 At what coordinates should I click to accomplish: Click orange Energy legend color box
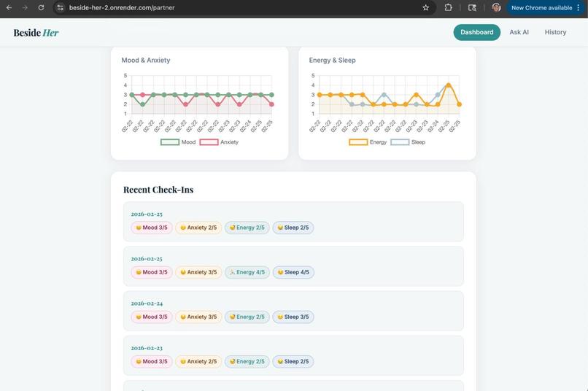358,142
